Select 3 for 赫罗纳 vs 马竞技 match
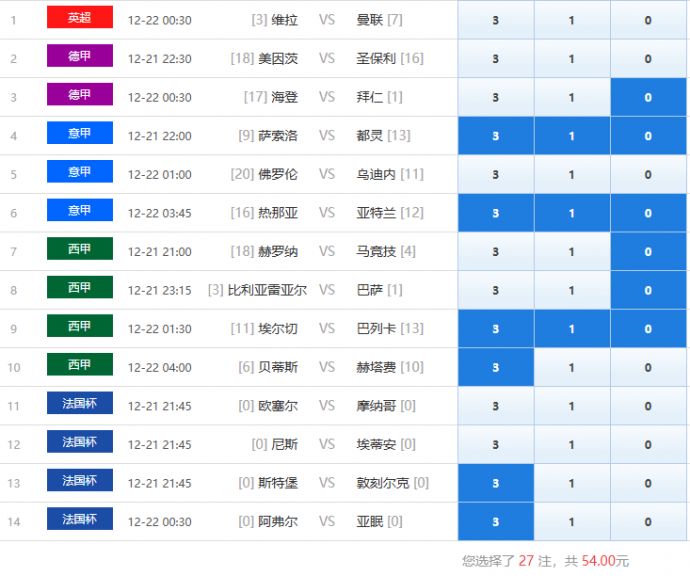The height and width of the screenshot is (576, 690). 496,252
